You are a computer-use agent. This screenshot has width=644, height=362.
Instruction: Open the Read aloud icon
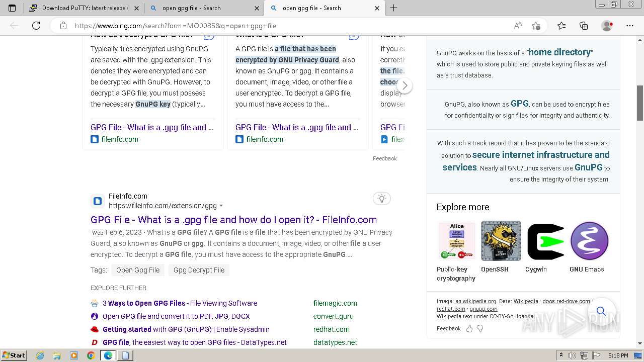tap(518, 26)
